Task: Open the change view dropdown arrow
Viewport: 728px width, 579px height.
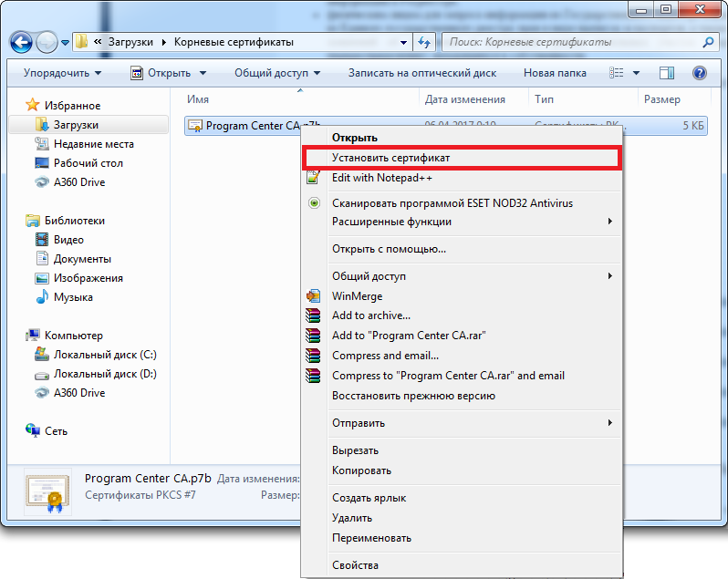Action: coord(636,73)
